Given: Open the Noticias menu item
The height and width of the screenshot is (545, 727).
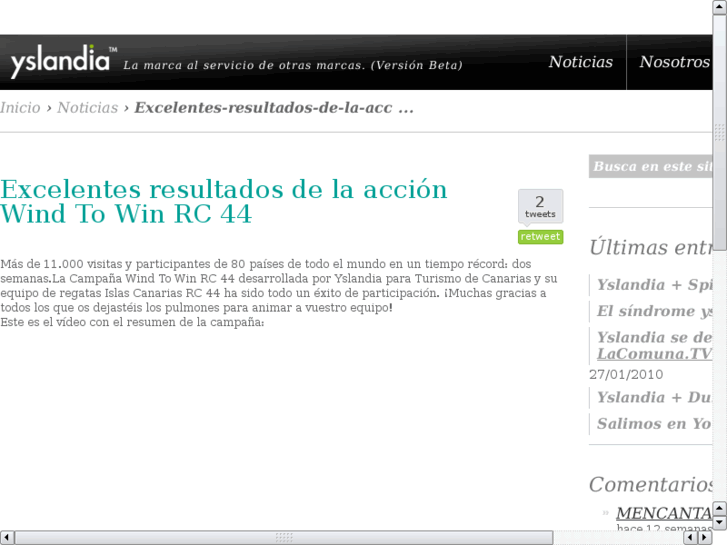Looking at the screenshot, I should (580, 62).
